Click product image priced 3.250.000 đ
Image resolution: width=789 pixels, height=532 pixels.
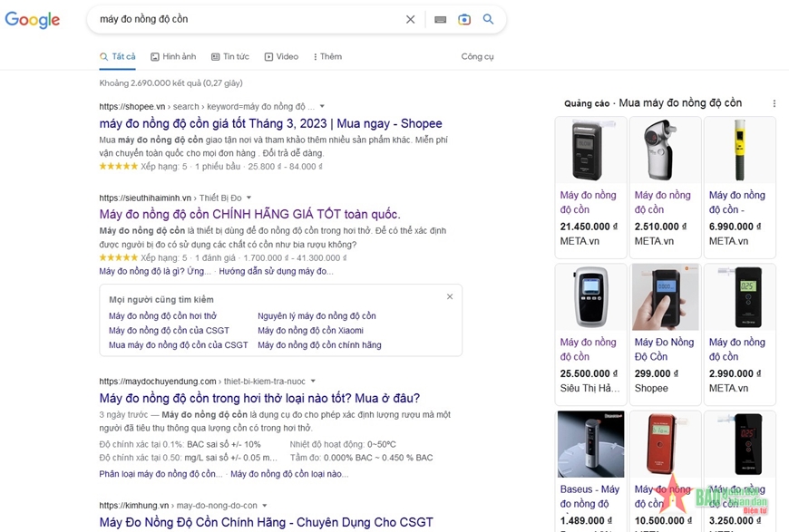coord(740,444)
